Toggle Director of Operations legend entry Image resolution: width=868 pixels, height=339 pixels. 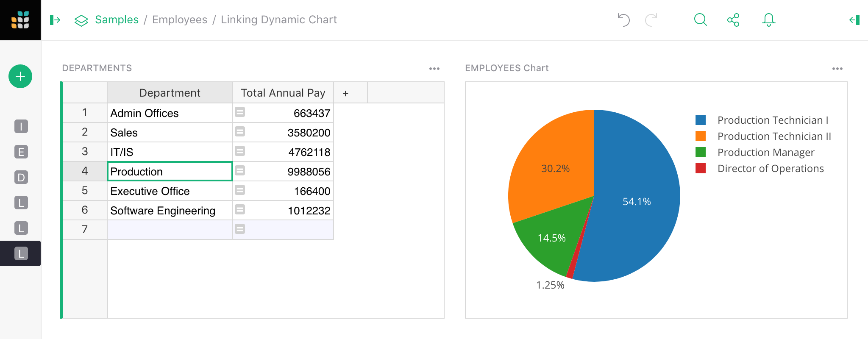pyautogui.click(x=770, y=169)
